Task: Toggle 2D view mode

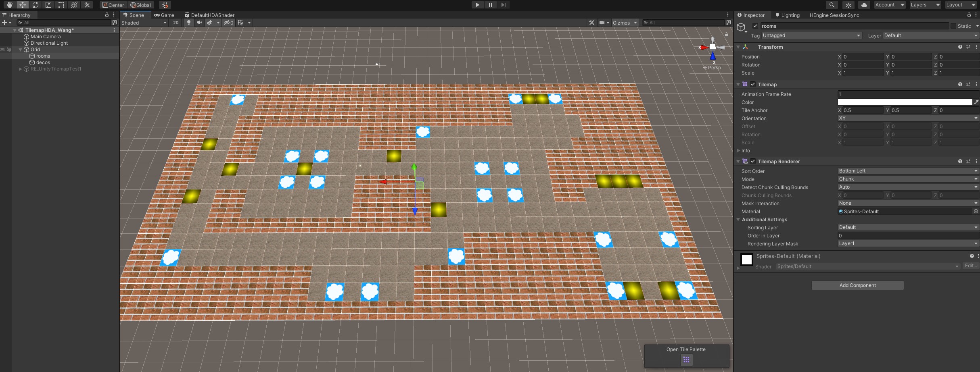Action: [x=176, y=23]
